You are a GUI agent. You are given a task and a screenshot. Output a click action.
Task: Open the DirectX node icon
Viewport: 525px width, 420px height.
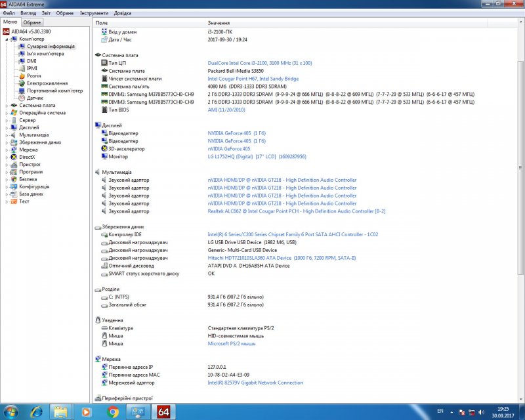pos(14,157)
